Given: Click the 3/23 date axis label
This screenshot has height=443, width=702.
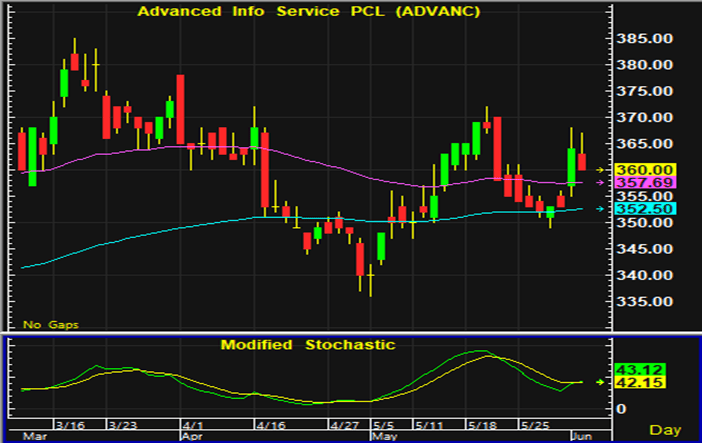Looking at the screenshot, I should tap(123, 425).
